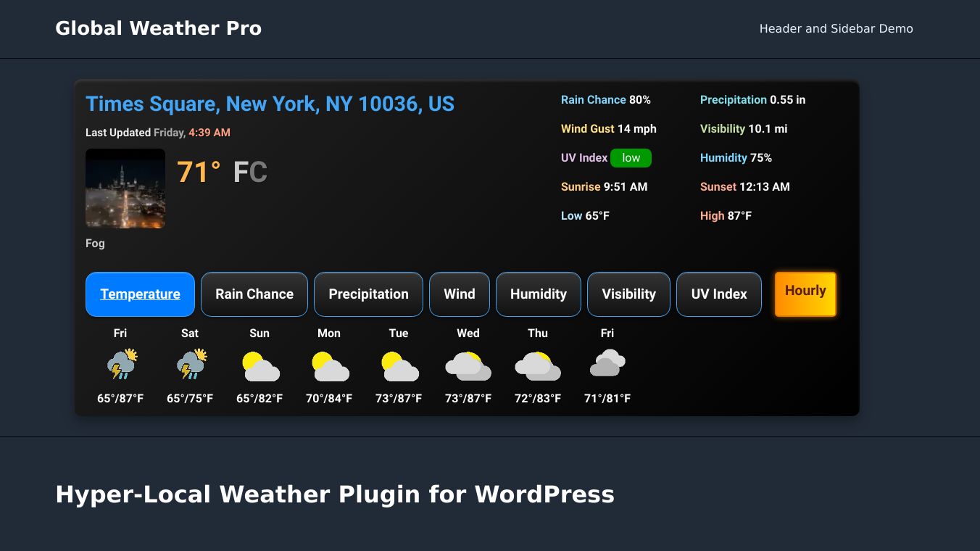Switch temperature unit to Fahrenheit (F)

(241, 173)
